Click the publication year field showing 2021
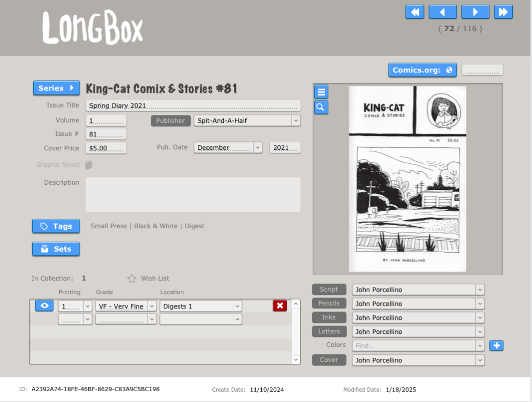Viewport: 532px width, 402px height. (x=285, y=148)
